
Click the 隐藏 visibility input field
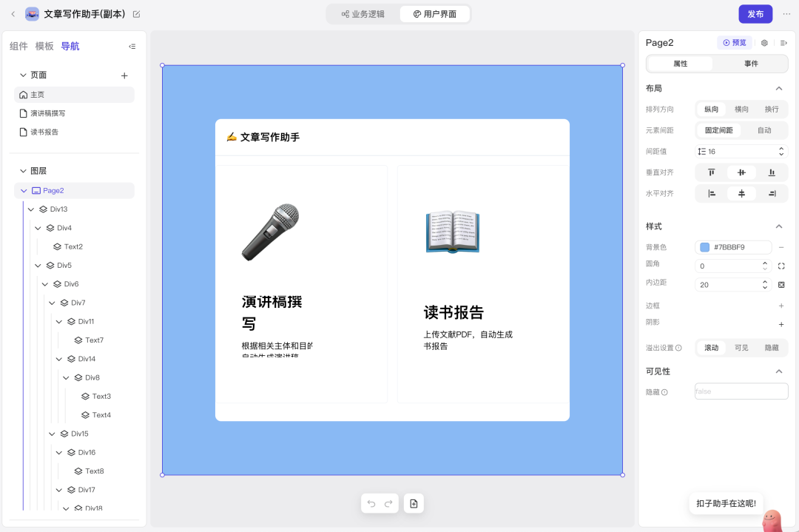point(741,391)
